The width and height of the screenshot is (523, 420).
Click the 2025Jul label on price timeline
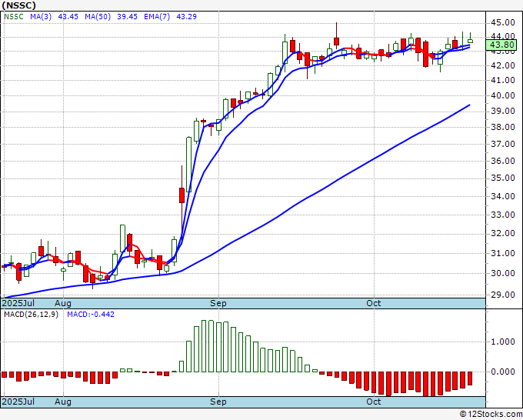click(x=18, y=303)
